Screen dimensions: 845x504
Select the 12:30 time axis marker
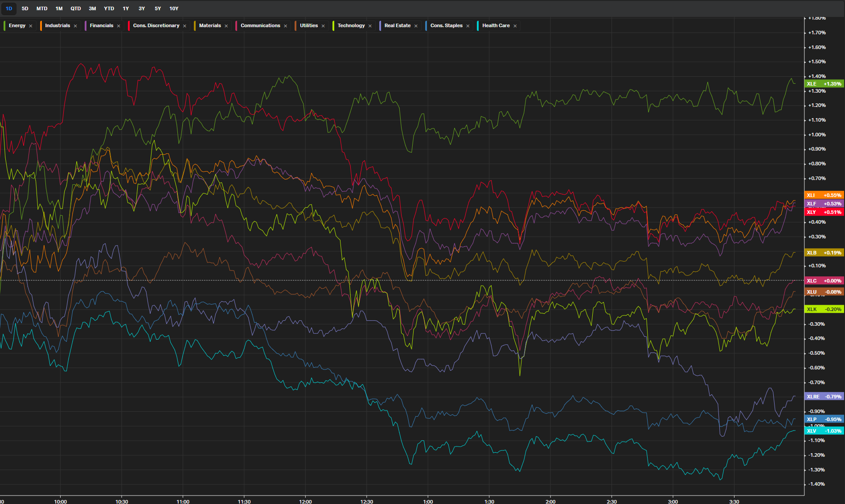click(x=366, y=501)
